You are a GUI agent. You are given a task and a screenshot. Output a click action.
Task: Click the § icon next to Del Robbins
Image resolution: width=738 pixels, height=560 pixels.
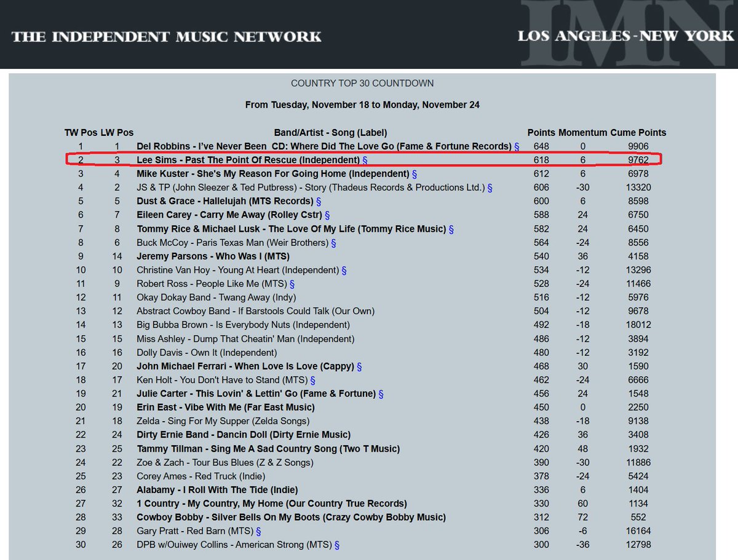[517, 146]
